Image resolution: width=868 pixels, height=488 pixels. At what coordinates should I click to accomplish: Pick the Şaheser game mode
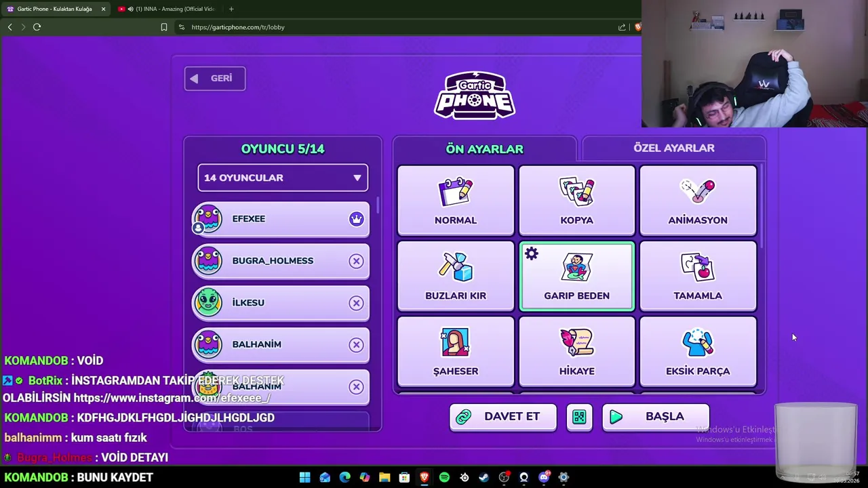(456, 351)
